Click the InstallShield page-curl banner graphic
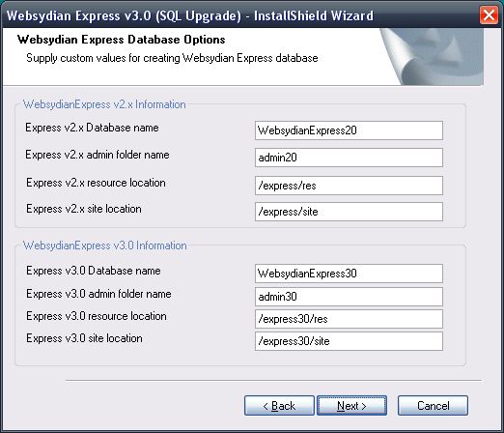This screenshot has height=433, width=504. (432, 57)
